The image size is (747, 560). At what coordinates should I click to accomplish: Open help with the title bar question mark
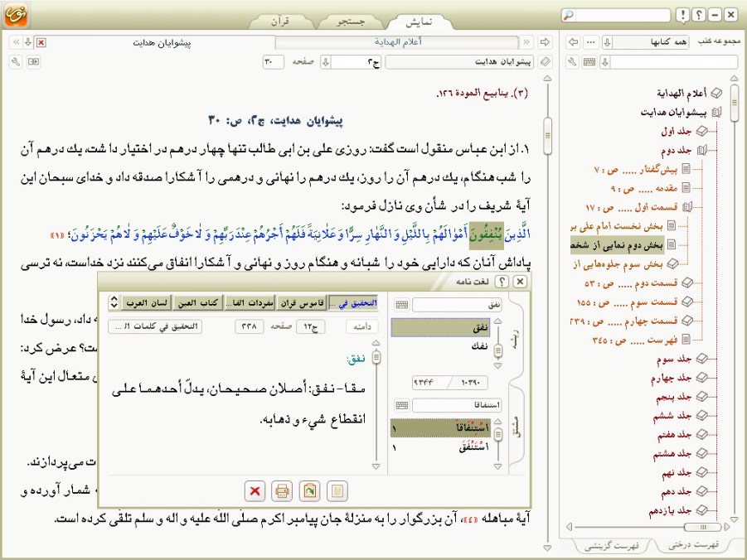click(699, 15)
